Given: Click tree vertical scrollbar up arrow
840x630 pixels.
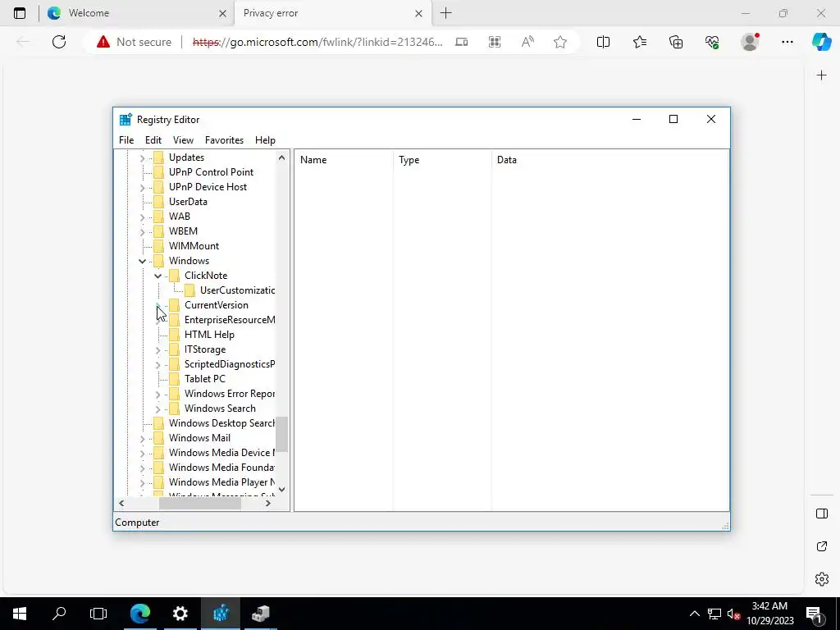Looking at the screenshot, I should [x=282, y=157].
